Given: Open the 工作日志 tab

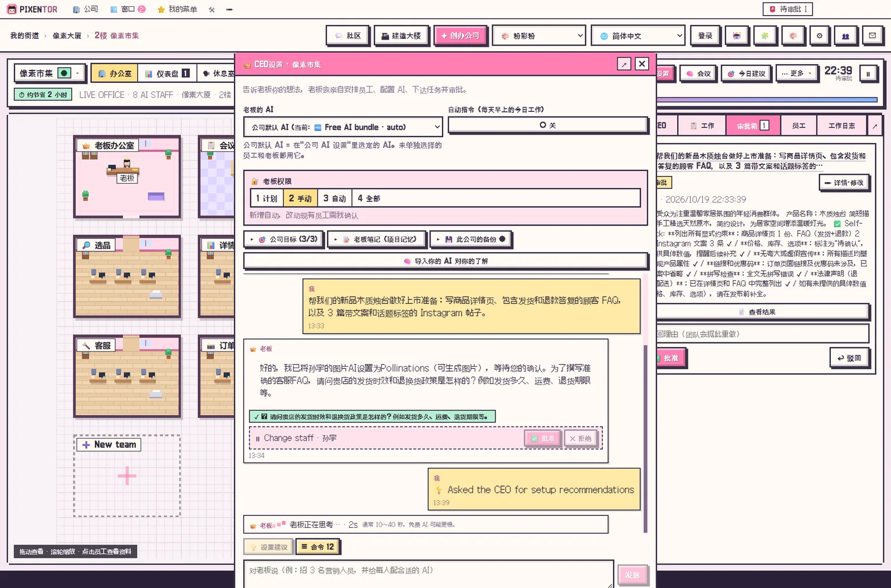Looking at the screenshot, I should [x=841, y=126].
